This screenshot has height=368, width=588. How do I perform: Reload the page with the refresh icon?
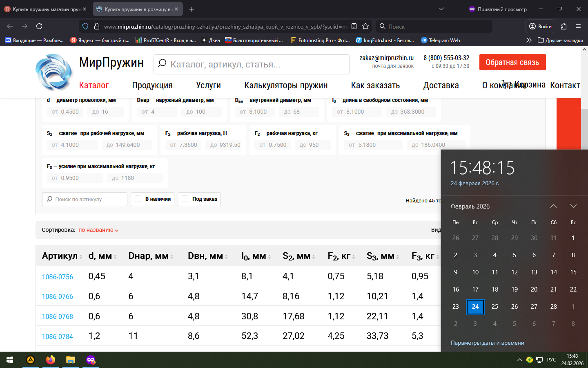click(39, 26)
